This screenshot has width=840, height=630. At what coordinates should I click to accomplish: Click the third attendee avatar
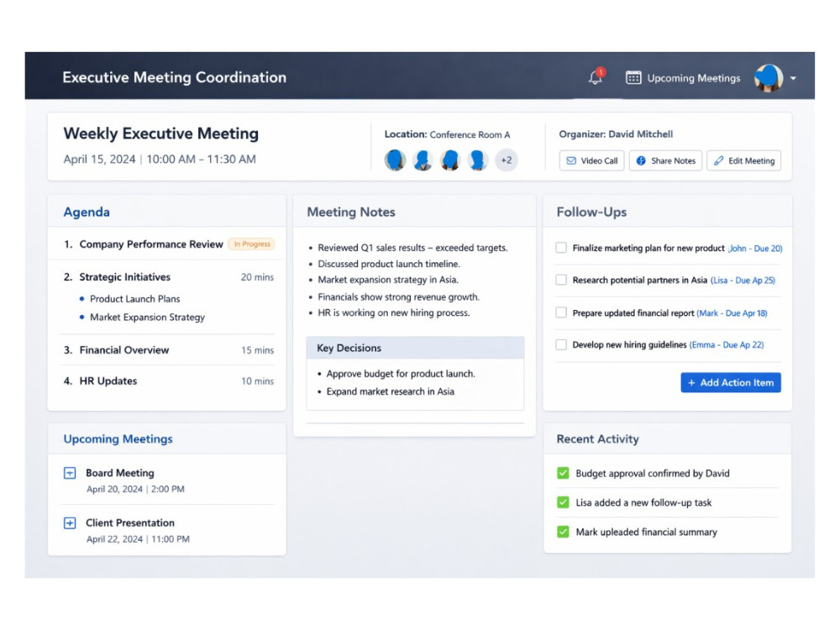pos(450,160)
